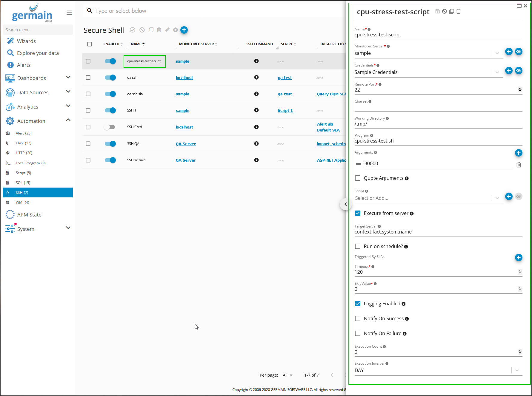Image resolution: width=532 pixels, height=396 pixels.
Task: Click trash icon beside cpu-stress-test-script title
Action: click(x=459, y=11)
